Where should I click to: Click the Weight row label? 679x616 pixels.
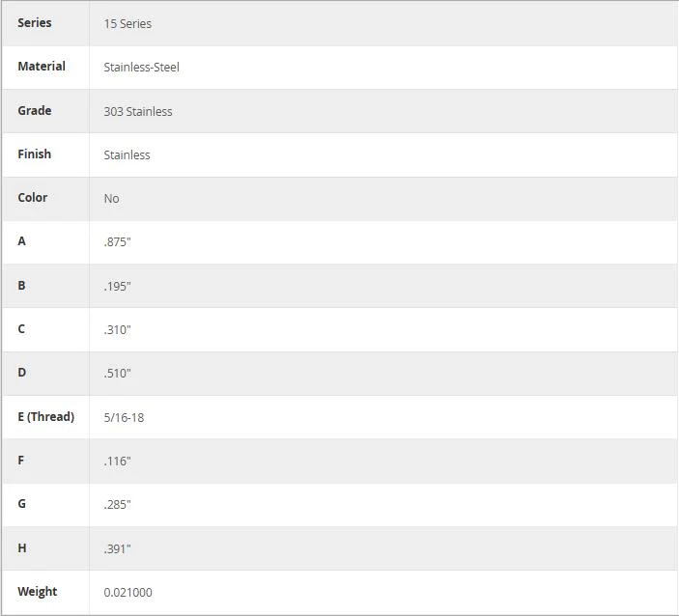point(38,592)
